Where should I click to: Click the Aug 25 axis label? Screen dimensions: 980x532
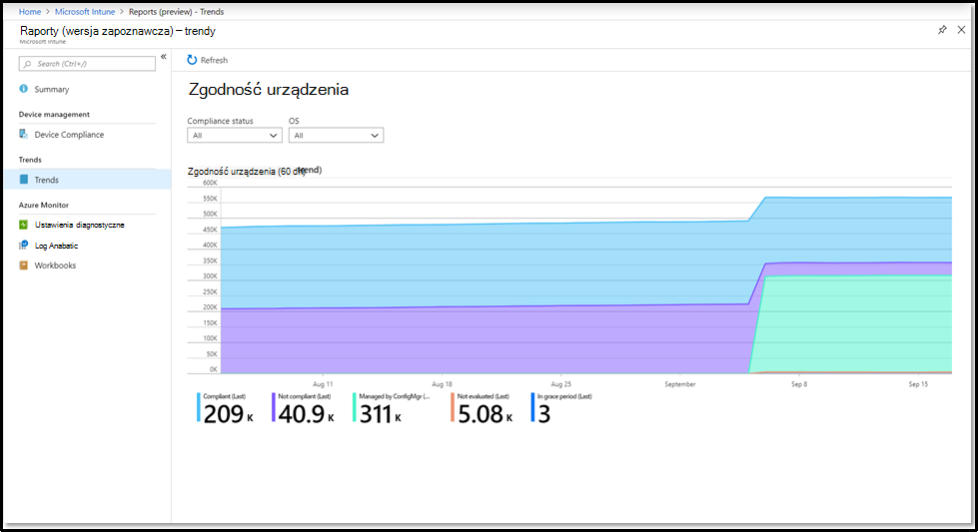(560, 384)
